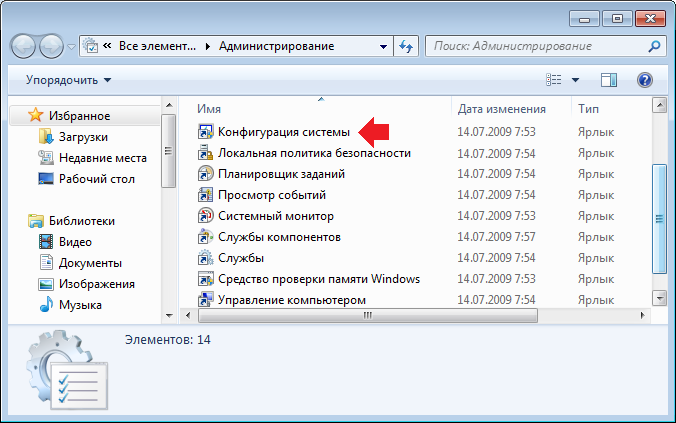Image resolution: width=676 pixels, height=423 pixels.
Task: Select the Управление компьютером icon
Action: click(x=205, y=299)
